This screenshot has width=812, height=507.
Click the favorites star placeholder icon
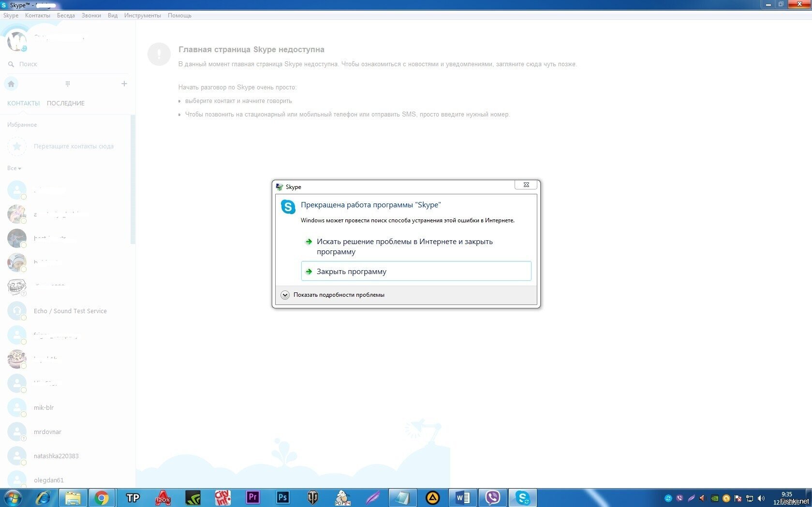(x=17, y=146)
